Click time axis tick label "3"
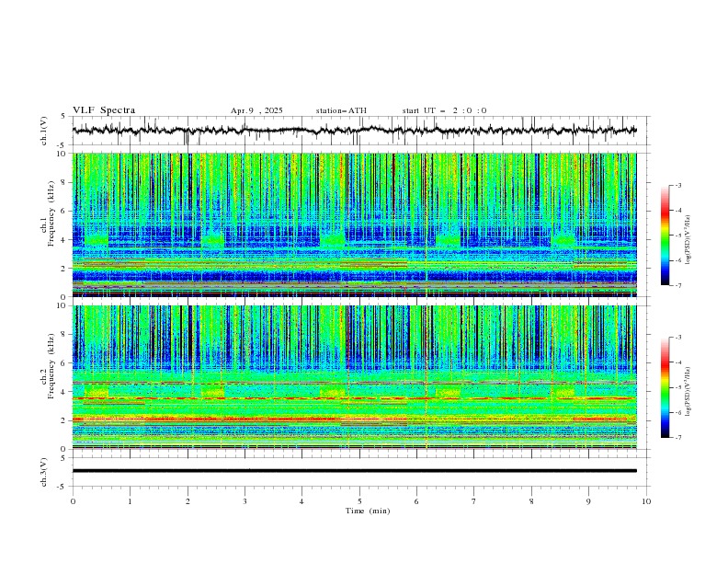The height and width of the screenshot is (563, 728). [x=245, y=501]
